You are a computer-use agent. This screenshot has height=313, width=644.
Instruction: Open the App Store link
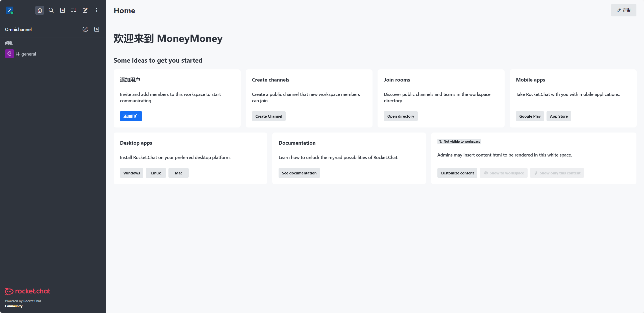[x=559, y=116]
